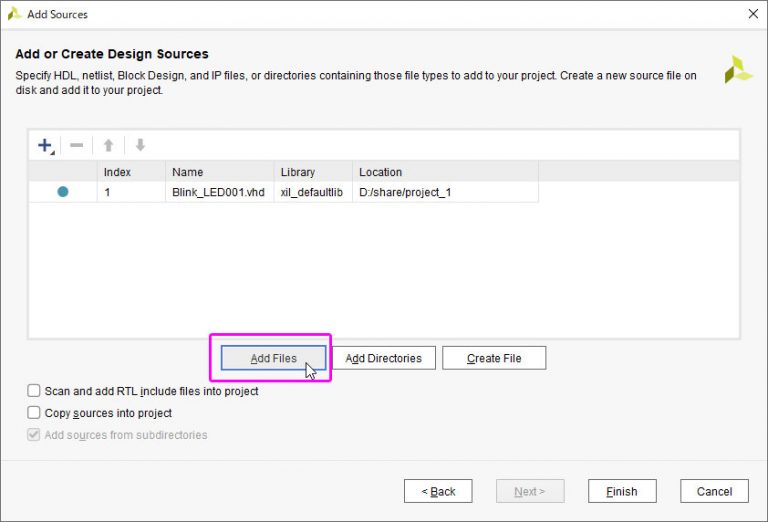Screen dimensions: 768x522
Task: Enable Copy sources into project checkbox
Action: 35,413
